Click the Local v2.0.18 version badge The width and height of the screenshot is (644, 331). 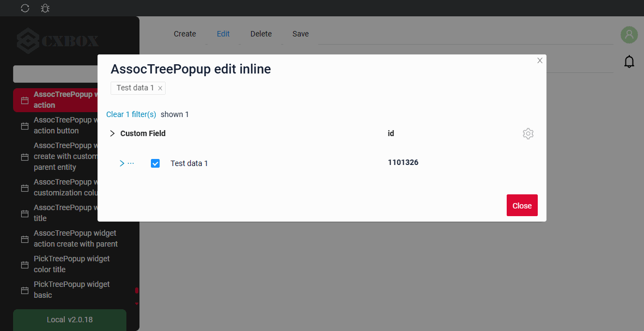coord(70,320)
